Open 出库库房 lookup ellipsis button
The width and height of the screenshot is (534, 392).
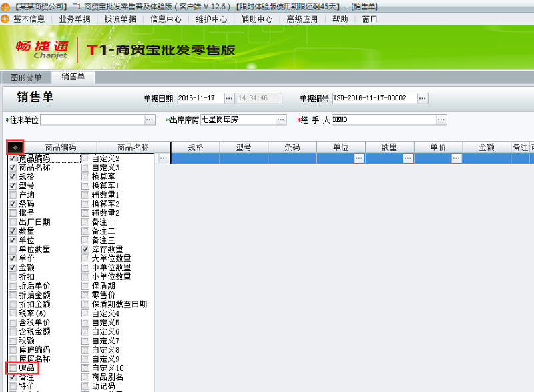[280, 120]
